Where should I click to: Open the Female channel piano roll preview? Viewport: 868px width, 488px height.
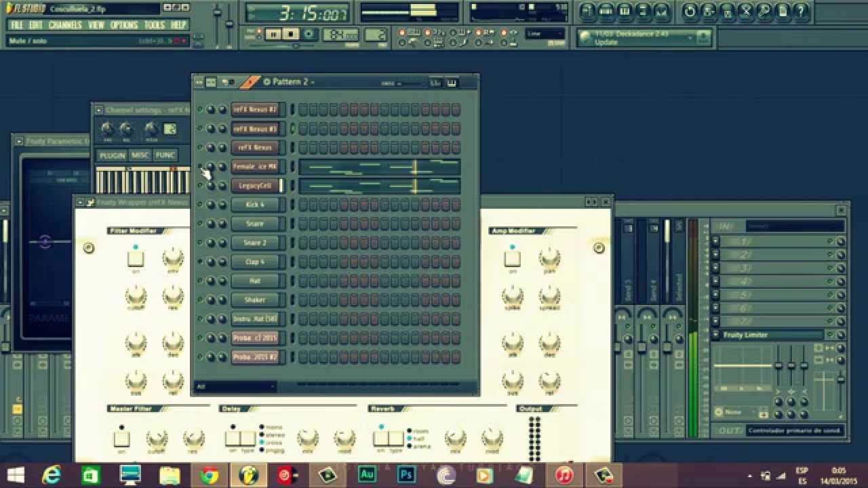(380, 167)
